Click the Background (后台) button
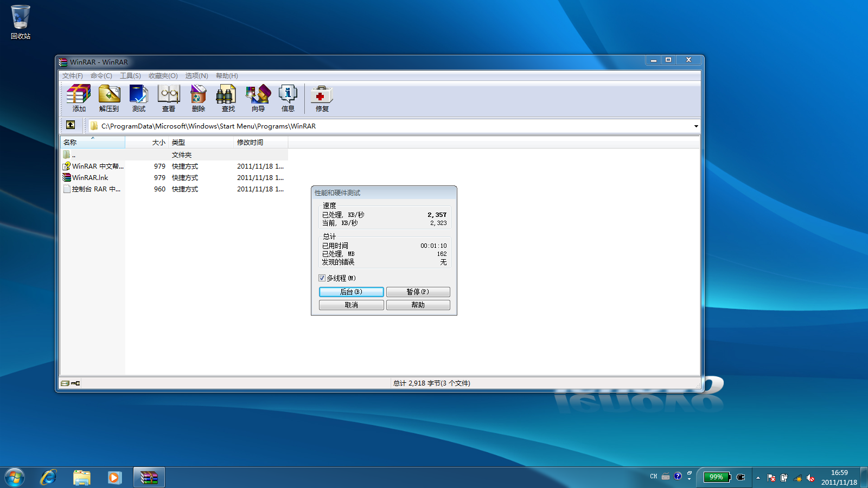Viewport: 868px width, 488px height. pos(352,292)
